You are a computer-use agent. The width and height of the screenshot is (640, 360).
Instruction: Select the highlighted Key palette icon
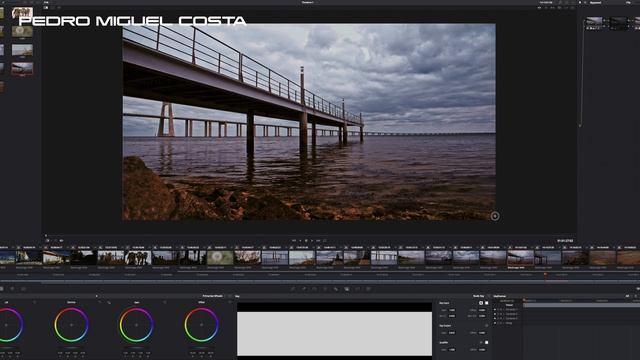point(347,289)
